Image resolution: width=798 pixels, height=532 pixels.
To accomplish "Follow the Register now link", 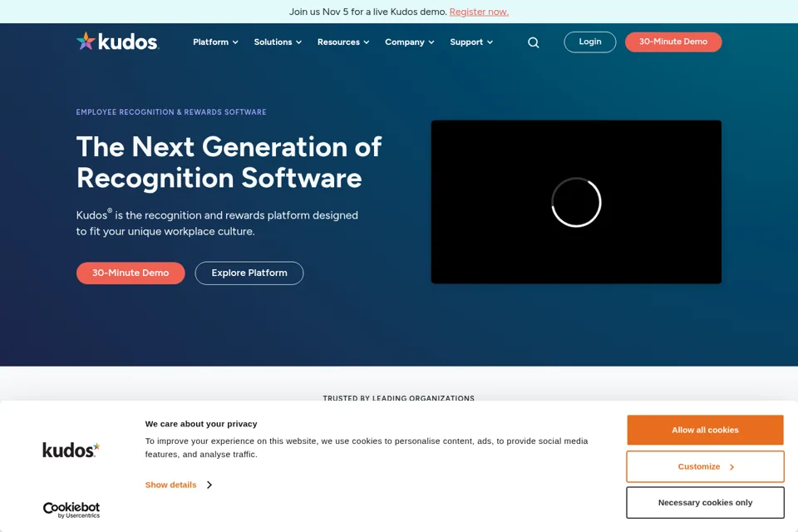I will click(x=479, y=12).
